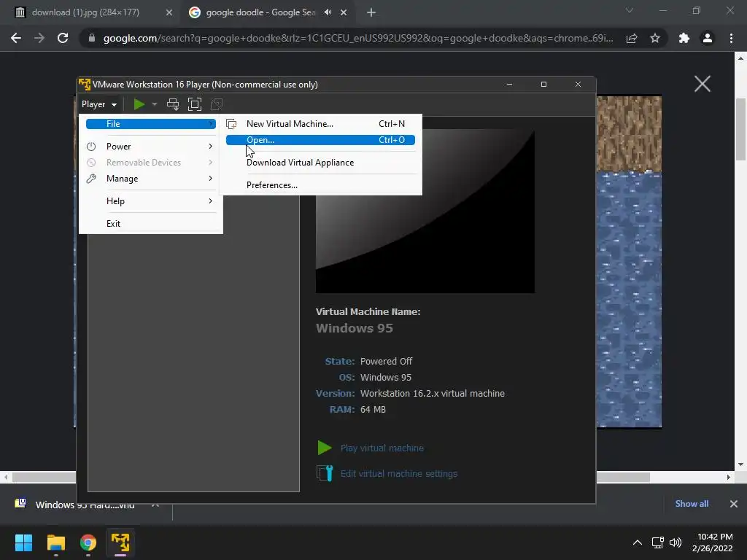The image size is (747, 560).
Task: Click the green Play toolbar button
Action: tap(139, 104)
